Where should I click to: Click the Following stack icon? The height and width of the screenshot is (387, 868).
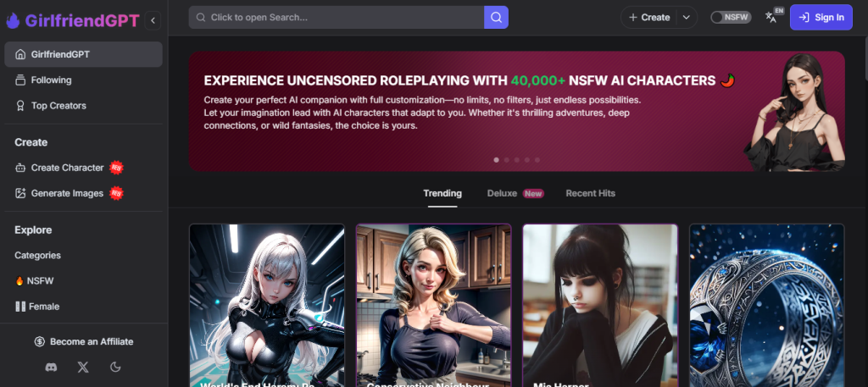tap(20, 80)
